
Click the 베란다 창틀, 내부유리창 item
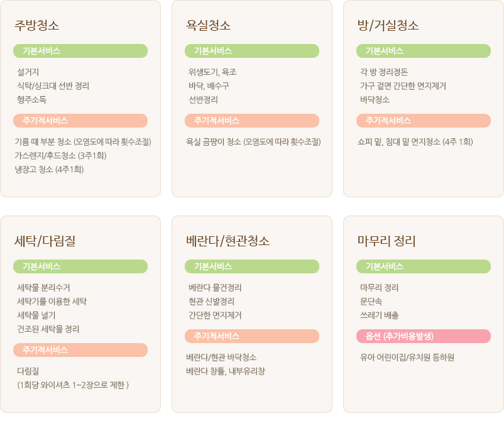click(226, 371)
